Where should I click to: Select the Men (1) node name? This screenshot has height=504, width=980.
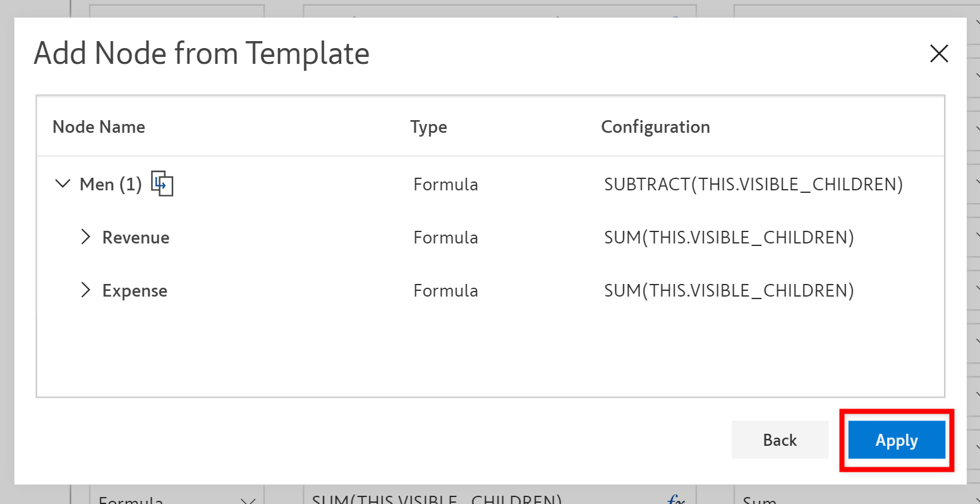[x=111, y=185]
